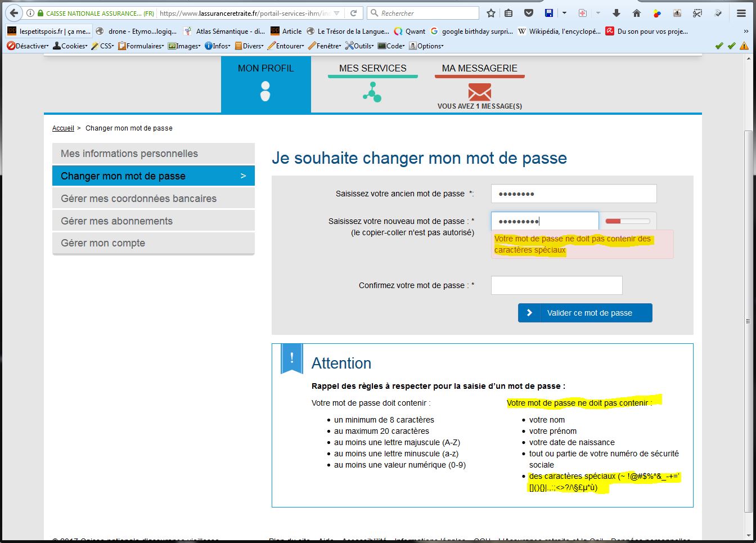
Task: Expand the Formulaires toolbar menu
Action: pyautogui.click(x=141, y=46)
